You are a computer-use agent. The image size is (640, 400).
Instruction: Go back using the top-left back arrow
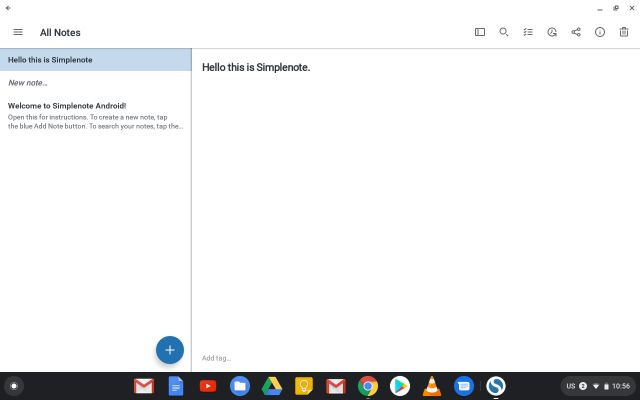pyautogui.click(x=8, y=8)
